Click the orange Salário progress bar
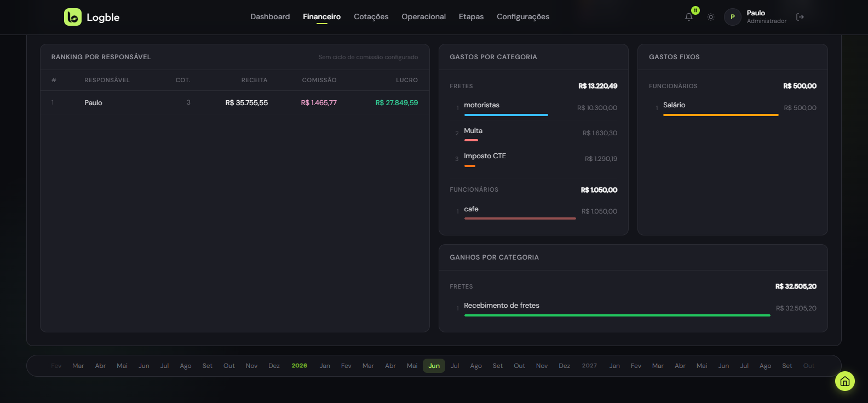The width and height of the screenshot is (868, 403). 721,115
